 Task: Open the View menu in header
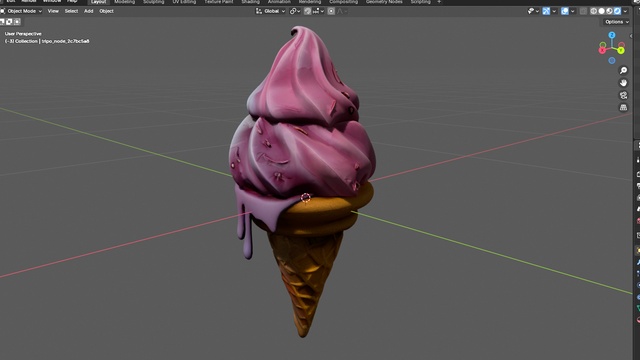53,11
